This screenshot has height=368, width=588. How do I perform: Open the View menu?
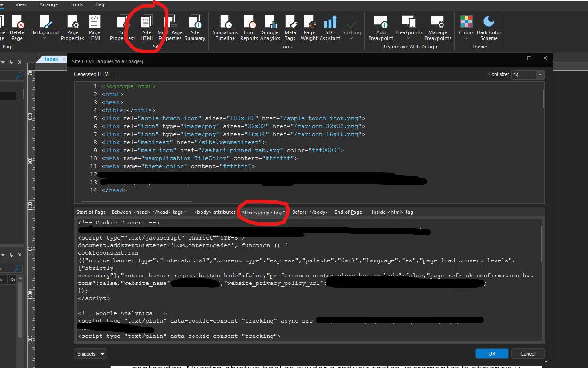point(21,4)
